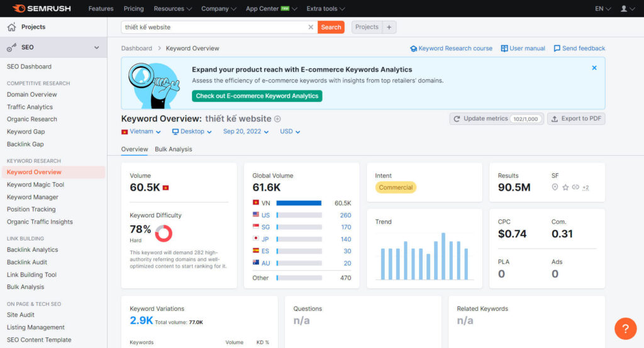644x348 pixels.
Task: Click the VN volume bar in Global Volume
Action: tap(299, 203)
